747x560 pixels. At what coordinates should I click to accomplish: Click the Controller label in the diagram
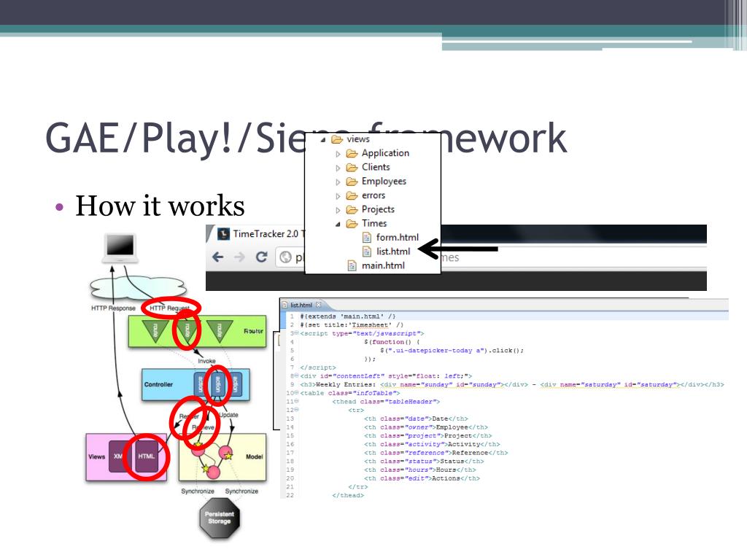pos(158,385)
